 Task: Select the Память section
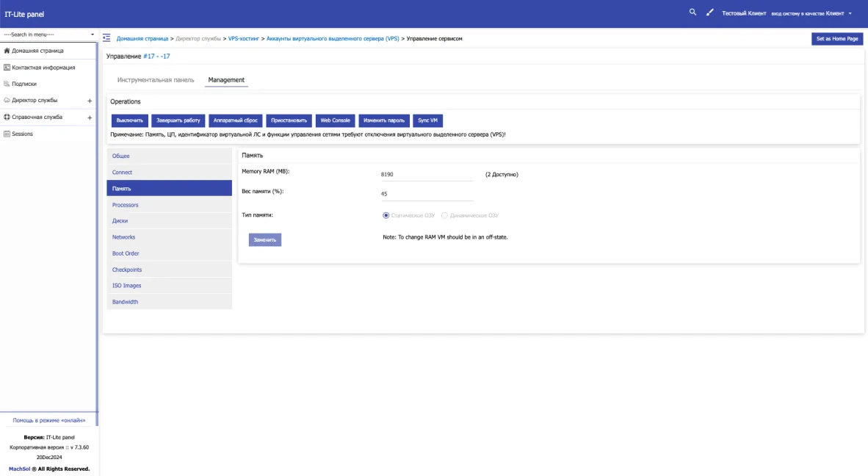click(x=170, y=188)
